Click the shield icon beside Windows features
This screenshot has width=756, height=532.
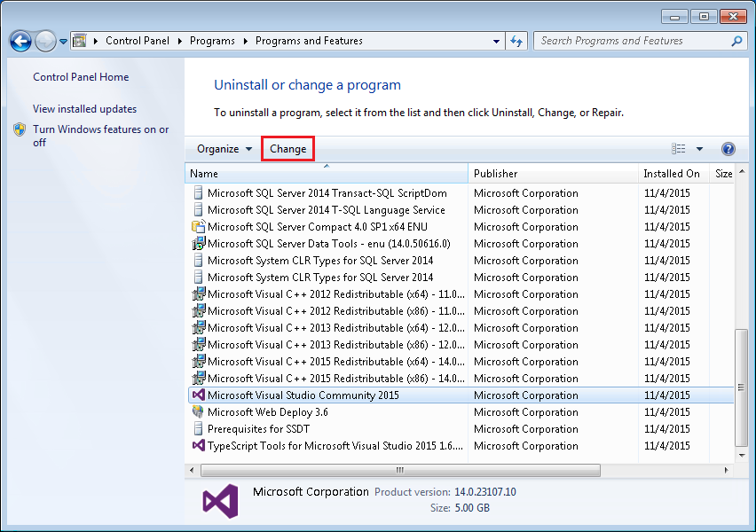[x=20, y=129]
